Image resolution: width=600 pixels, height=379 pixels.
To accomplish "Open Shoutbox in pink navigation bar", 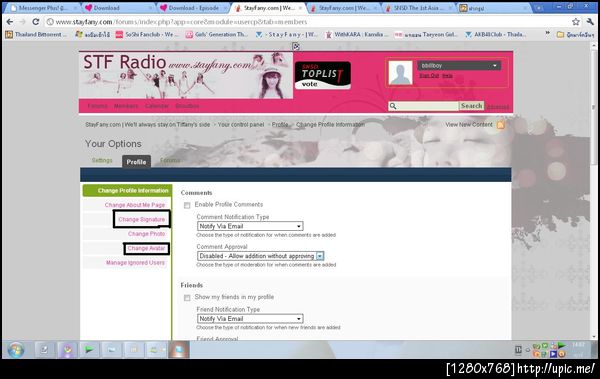I will (x=187, y=106).
